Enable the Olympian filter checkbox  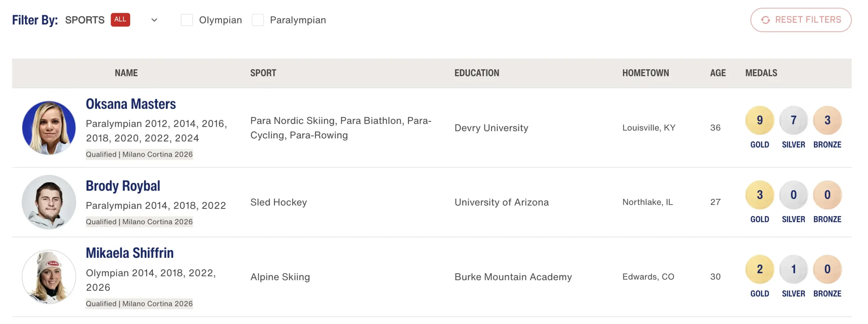(187, 20)
